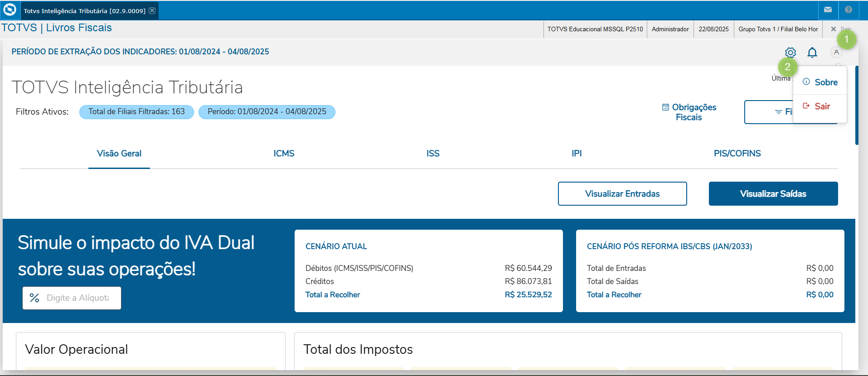
Task: Click the Filtros Ativos label
Action: pyautogui.click(x=42, y=112)
